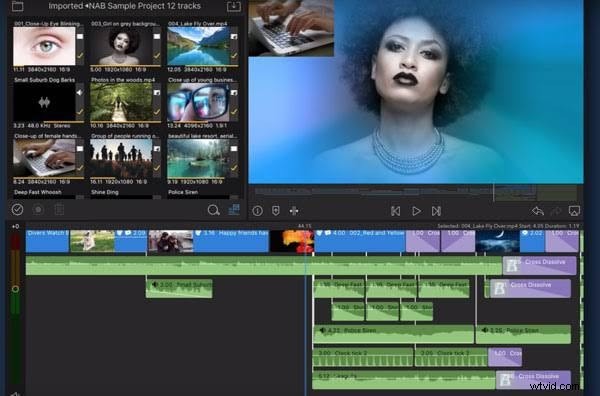Select the glasses close-up young business thumbnail
The image size is (600, 396).
[x=198, y=103]
